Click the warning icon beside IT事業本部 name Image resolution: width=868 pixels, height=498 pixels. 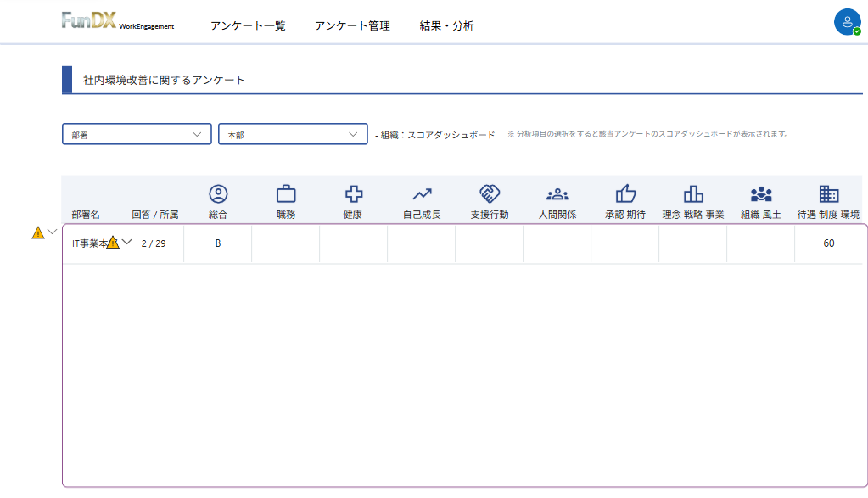pos(113,243)
